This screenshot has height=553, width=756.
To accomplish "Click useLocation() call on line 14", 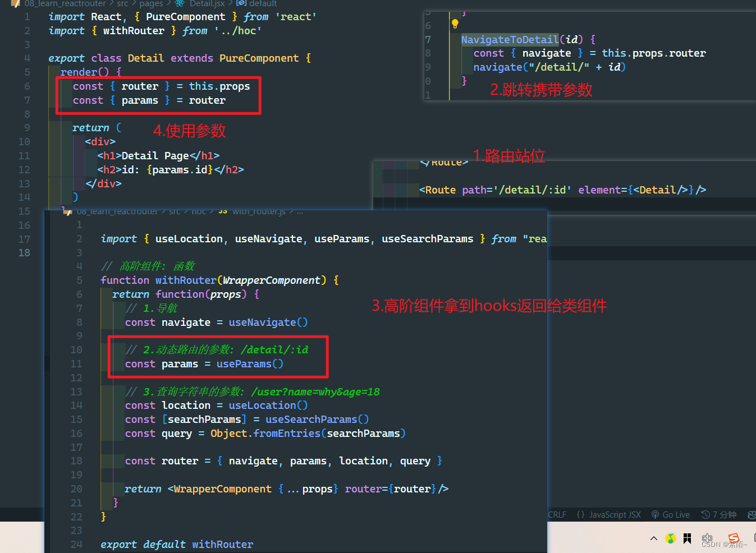I will 268,405.
